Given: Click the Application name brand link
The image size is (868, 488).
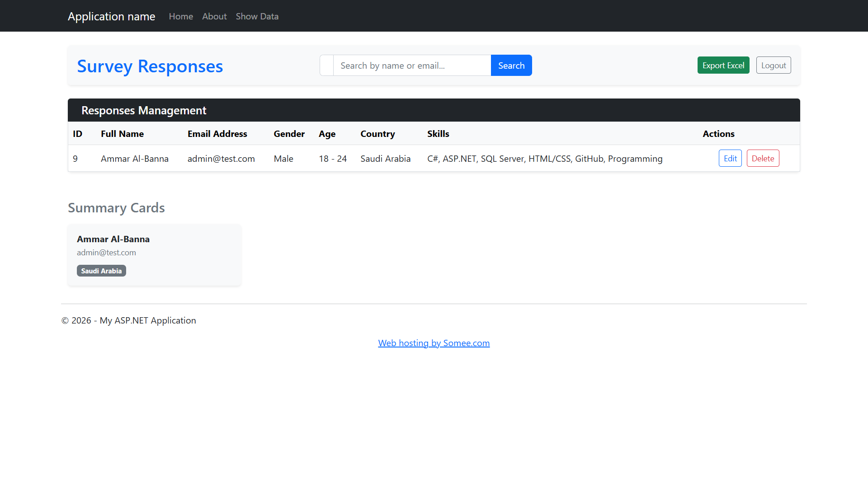Looking at the screenshot, I should pyautogui.click(x=111, y=16).
